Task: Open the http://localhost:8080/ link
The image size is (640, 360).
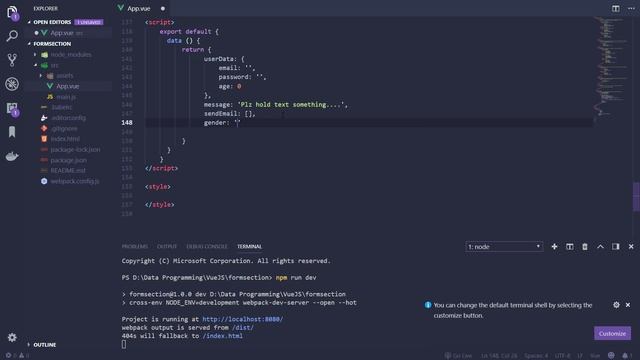Action: [x=242, y=319]
